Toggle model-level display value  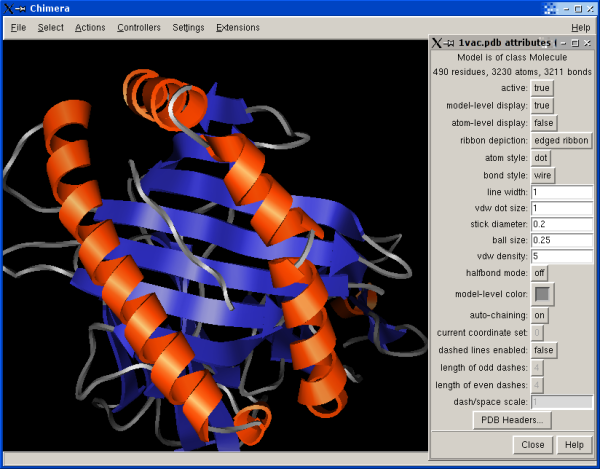point(541,106)
